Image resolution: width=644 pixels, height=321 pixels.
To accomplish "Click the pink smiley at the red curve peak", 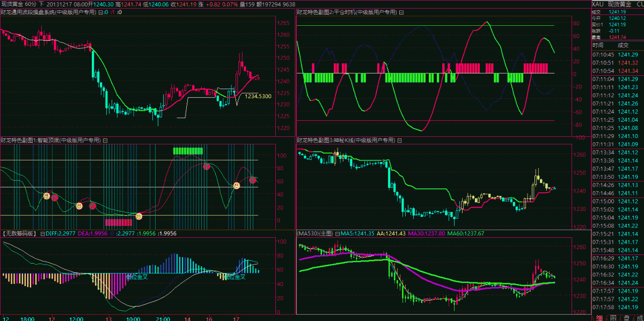I will point(206,166).
